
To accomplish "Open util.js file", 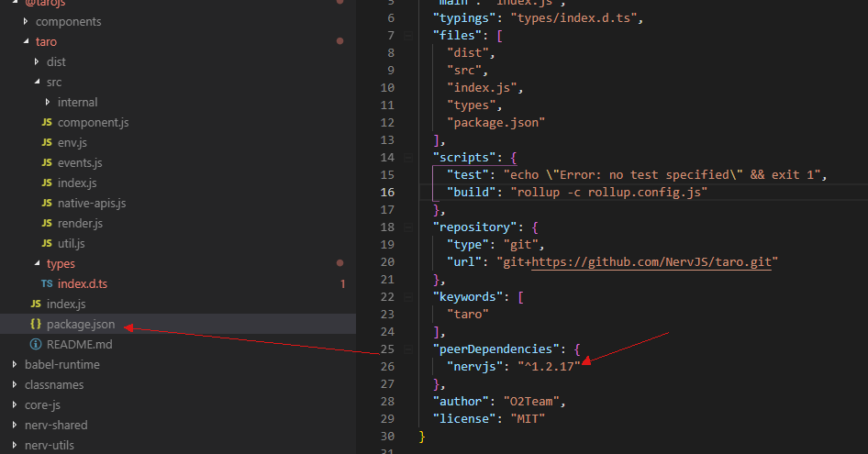I will coord(72,244).
